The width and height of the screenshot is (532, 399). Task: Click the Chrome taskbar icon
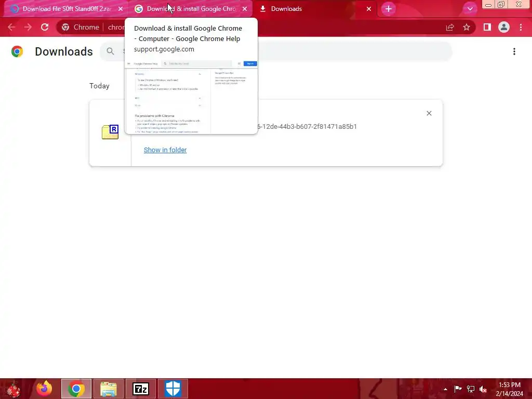[x=76, y=389]
